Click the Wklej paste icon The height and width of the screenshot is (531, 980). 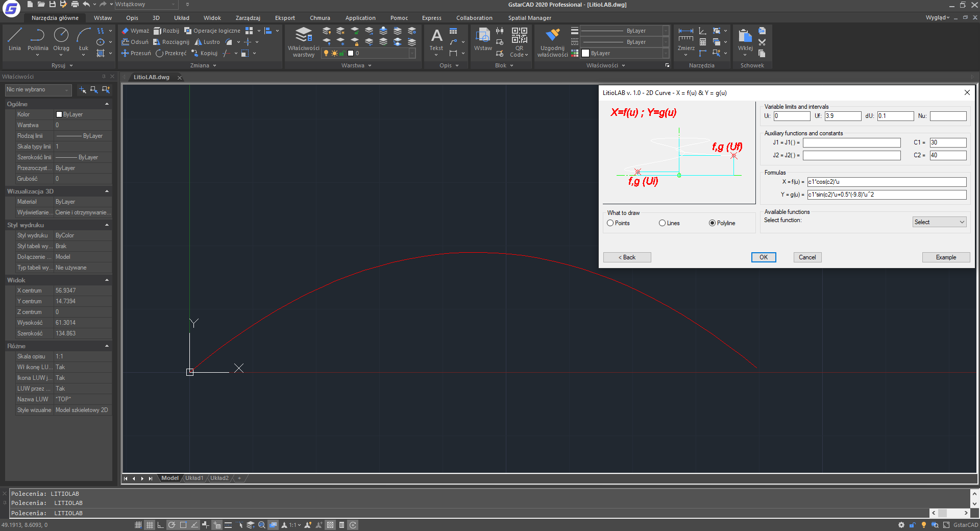click(745, 40)
